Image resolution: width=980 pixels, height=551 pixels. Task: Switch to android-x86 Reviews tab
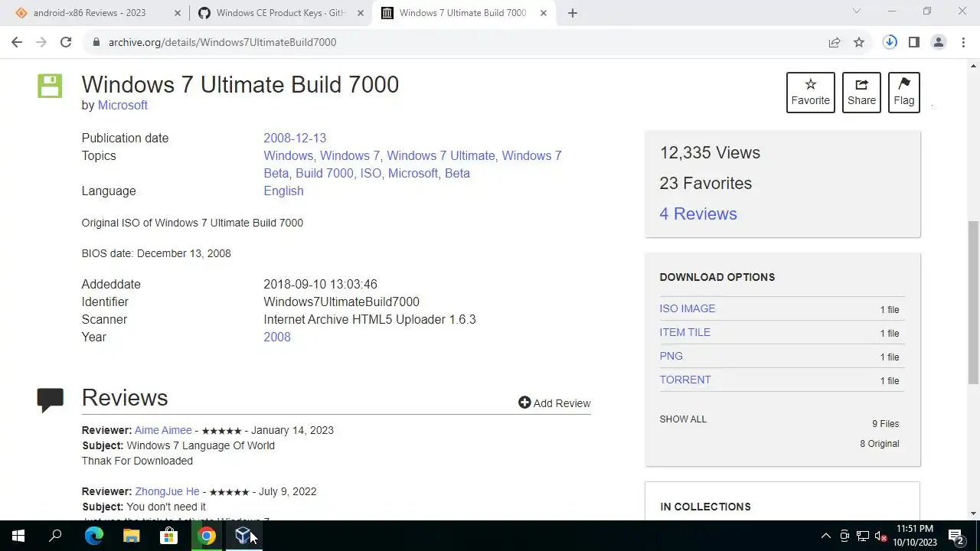(97, 13)
